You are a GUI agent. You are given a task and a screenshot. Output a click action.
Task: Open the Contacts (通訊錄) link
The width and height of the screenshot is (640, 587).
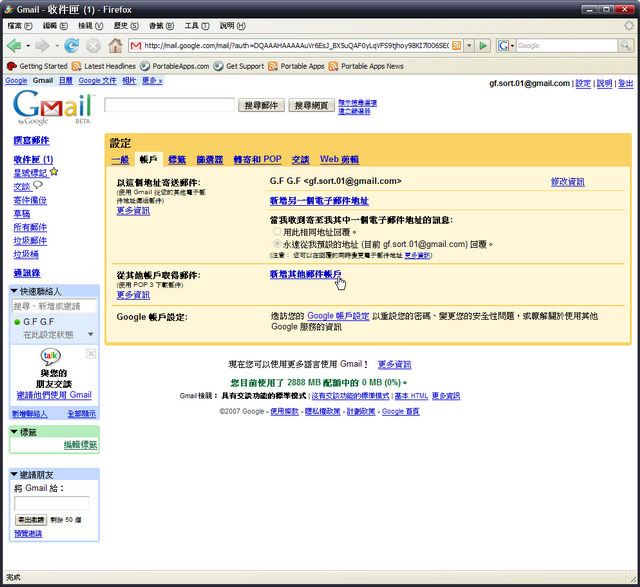(27, 273)
